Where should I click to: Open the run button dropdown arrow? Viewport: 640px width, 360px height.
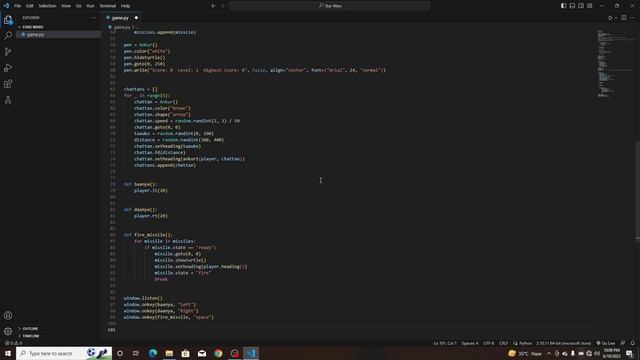(616, 18)
